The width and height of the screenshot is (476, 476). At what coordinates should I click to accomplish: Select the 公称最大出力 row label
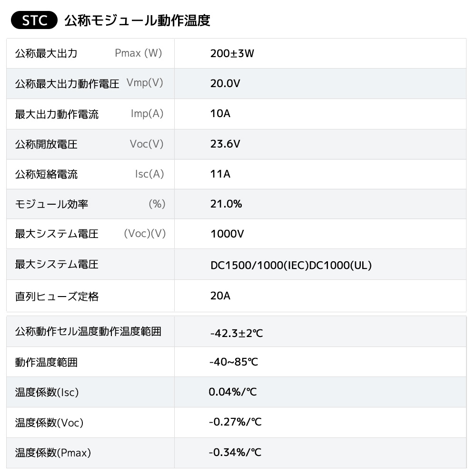point(46,53)
